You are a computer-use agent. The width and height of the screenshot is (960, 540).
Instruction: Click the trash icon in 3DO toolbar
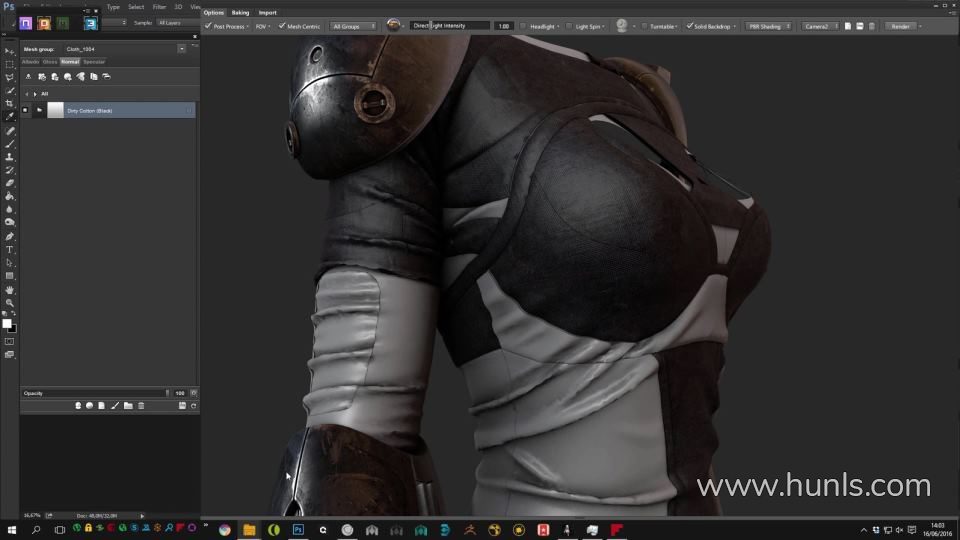[x=872, y=26]
